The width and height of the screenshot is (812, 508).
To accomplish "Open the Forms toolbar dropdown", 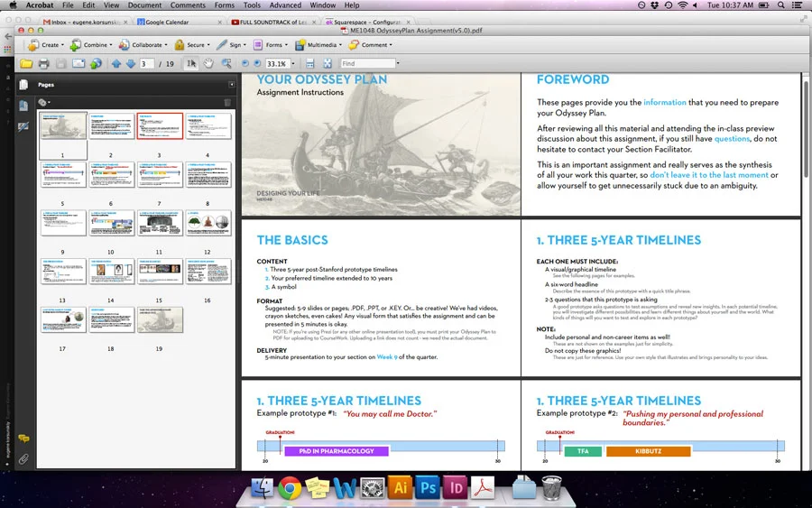I will 270,45.
